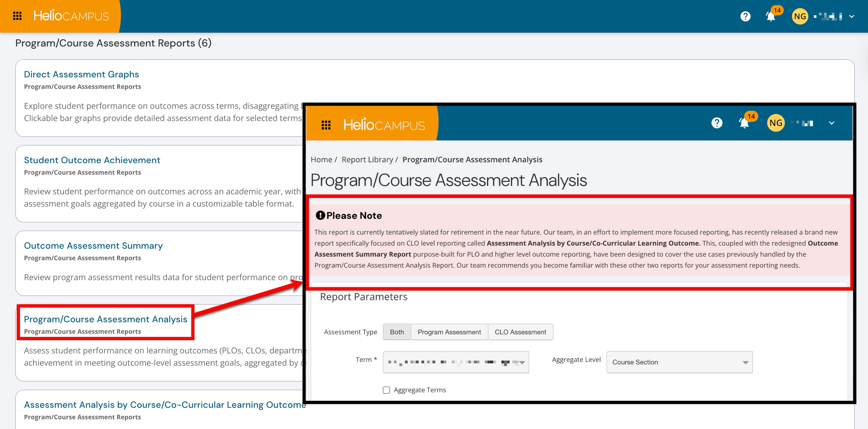Click the Please Note heading text
868x429 pixels.
(354, 216)
